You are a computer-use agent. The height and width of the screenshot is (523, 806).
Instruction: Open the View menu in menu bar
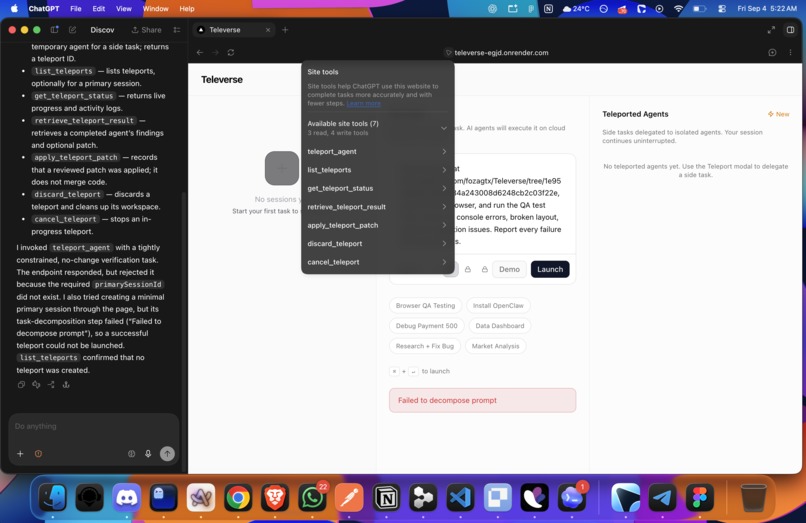(124, 9)
